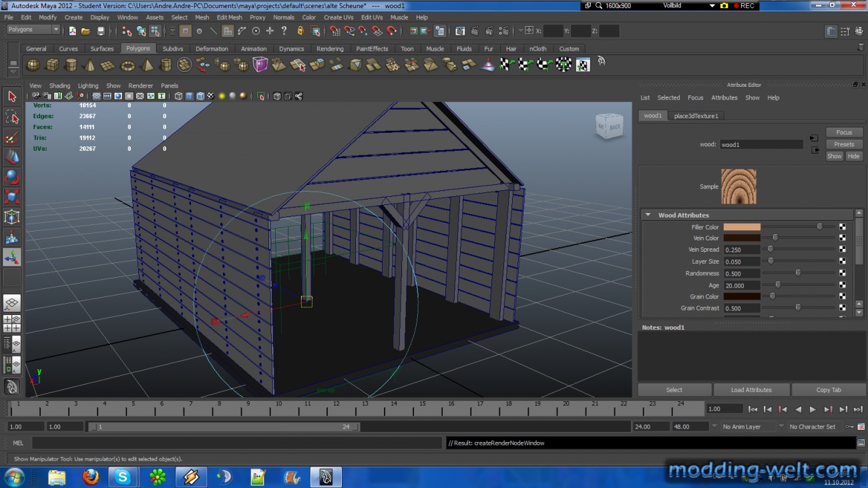Toggle wireframe on shaded in viewport toolbar
This screenshot has height=488, width=868.
[x=200, y=96]
